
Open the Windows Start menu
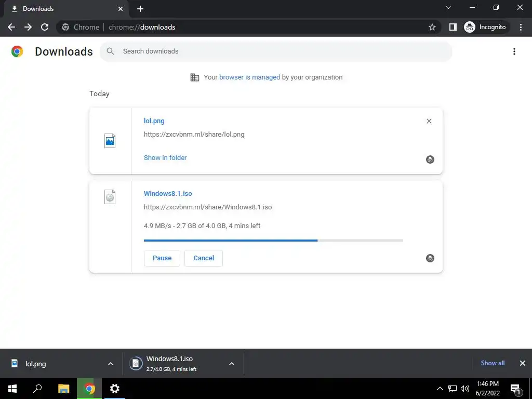pyautogui.click(x=12, y=389)
